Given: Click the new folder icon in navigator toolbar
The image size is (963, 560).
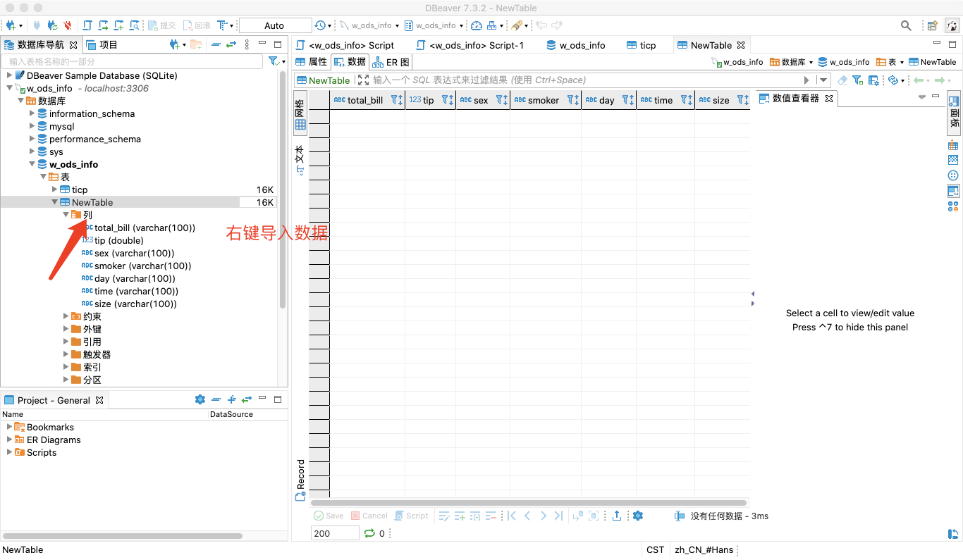Looking at the screenshot, I should click(x=196, y=44).
